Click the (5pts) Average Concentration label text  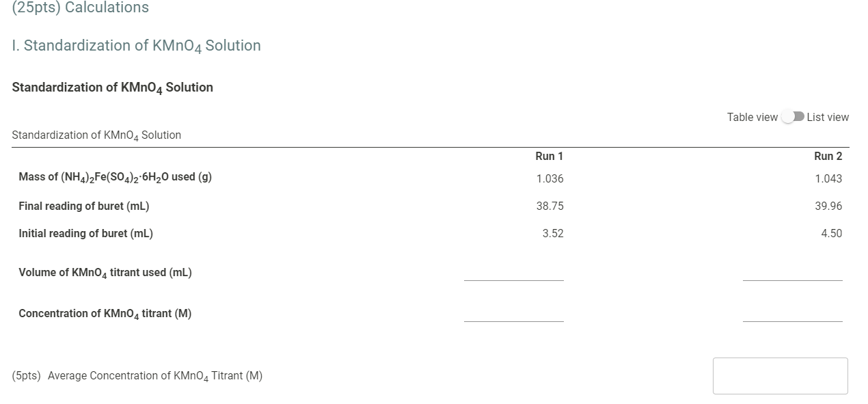tap(137, 375)
